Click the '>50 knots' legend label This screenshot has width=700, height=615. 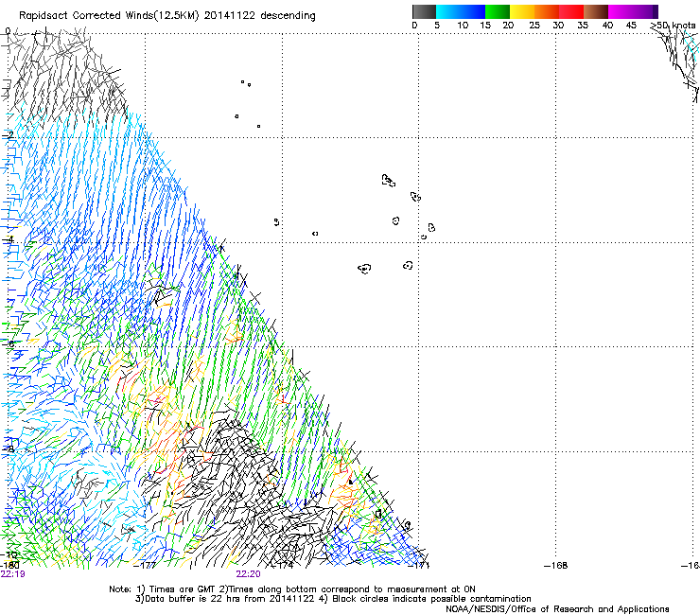pyautogui.click(x=674, y=26)
